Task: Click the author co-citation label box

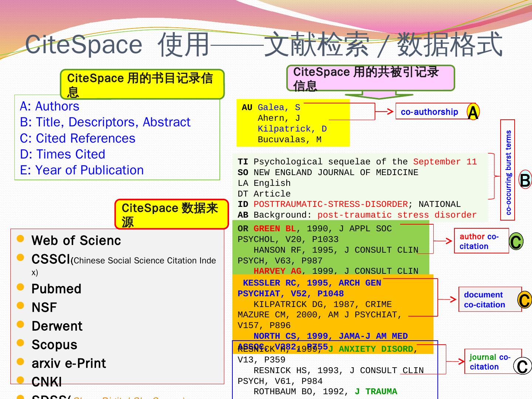Action: [x=481, y=241]
